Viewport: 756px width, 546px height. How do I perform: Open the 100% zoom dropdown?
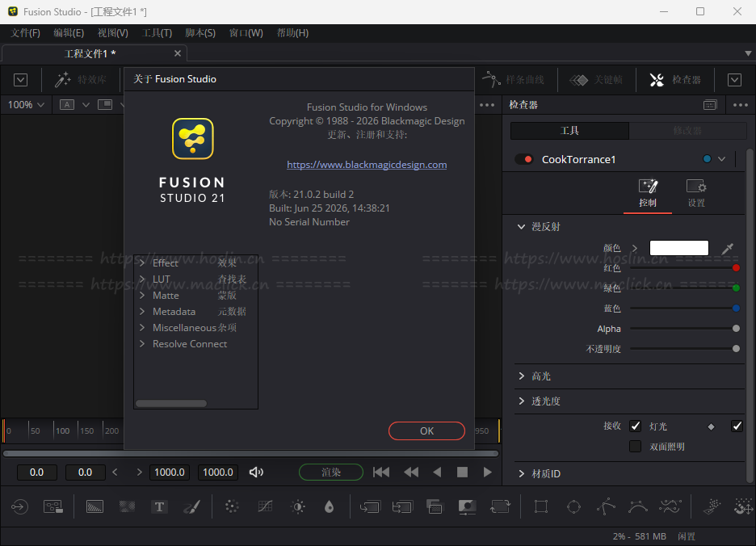[x=26, y=105]
